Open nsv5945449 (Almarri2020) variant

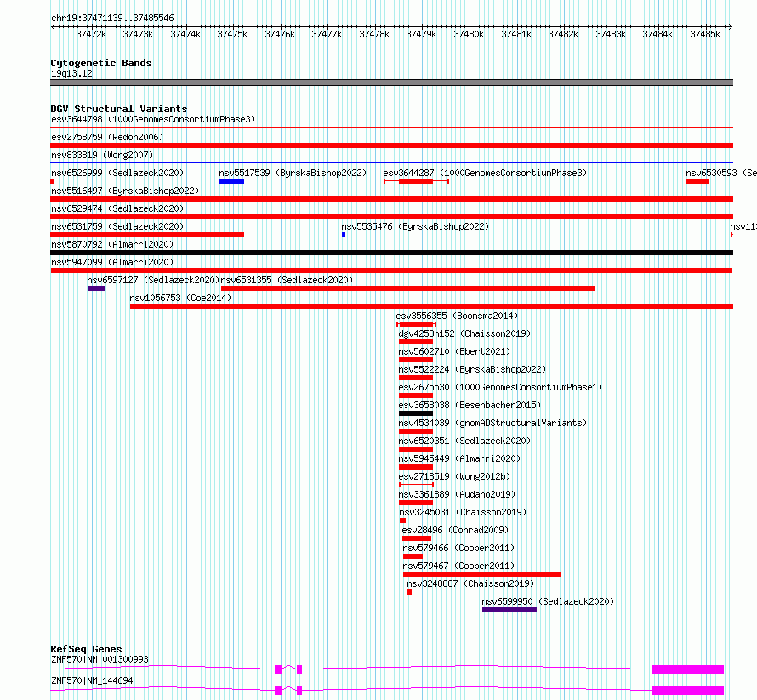coord(459,458)
